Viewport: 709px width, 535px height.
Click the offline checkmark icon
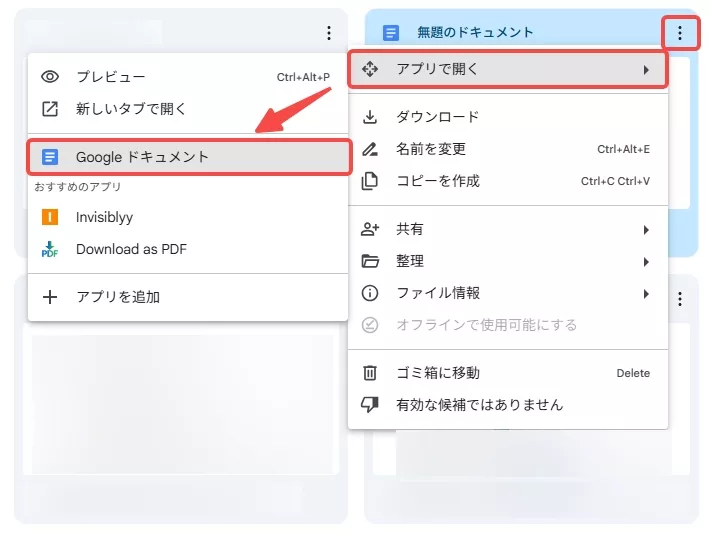click(x=370, y=325)
